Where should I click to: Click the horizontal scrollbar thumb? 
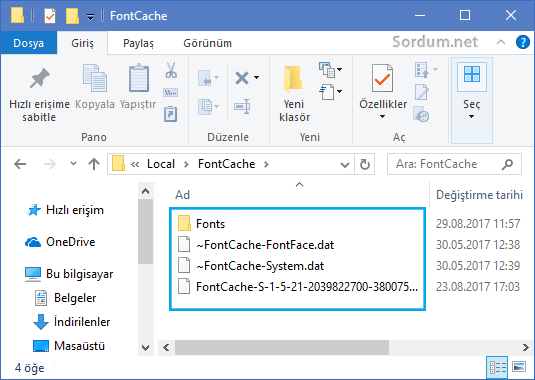point(282,348)
